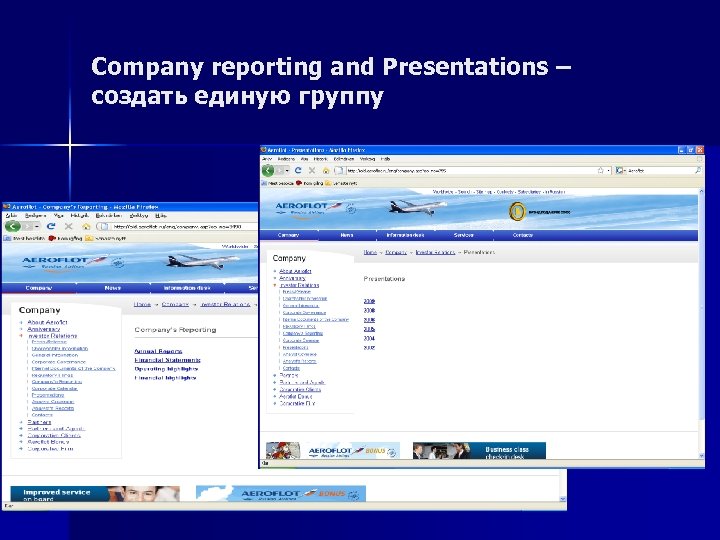Open Home in the Presentations window toolbar
Screen dimensions: 720x540
326,170
